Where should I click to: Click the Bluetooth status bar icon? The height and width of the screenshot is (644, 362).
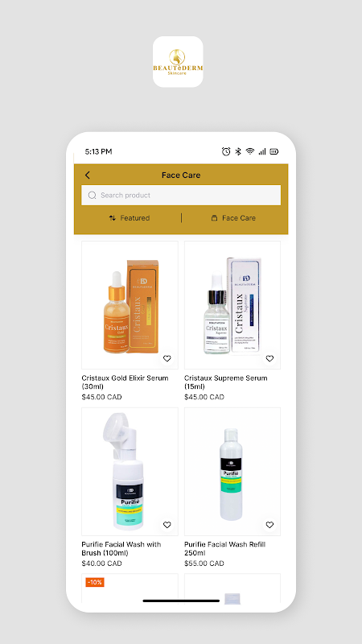[x=238, y=151]
